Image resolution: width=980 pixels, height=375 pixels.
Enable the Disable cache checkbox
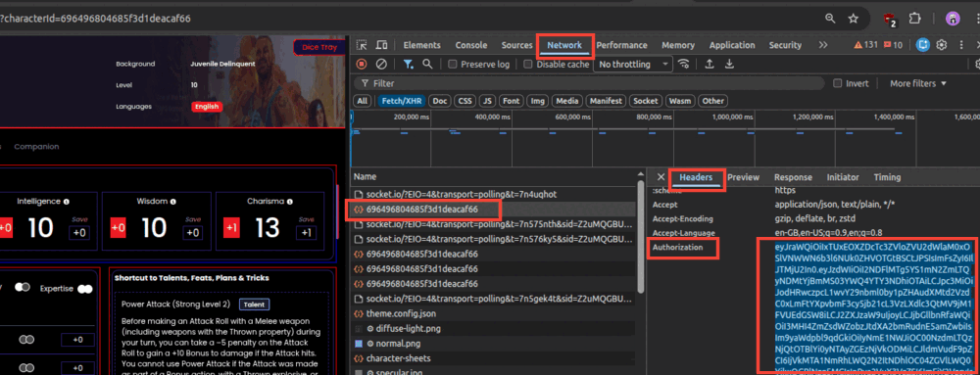tap(528, 65)
